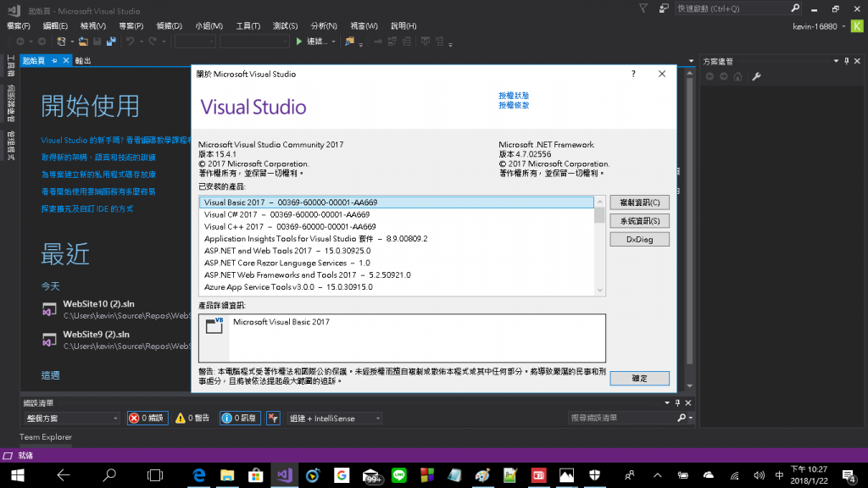This screenshot has height=488, width=868.
Task: Click the Quick Launch search magnifier icon
Action: [x=795, y=8]
